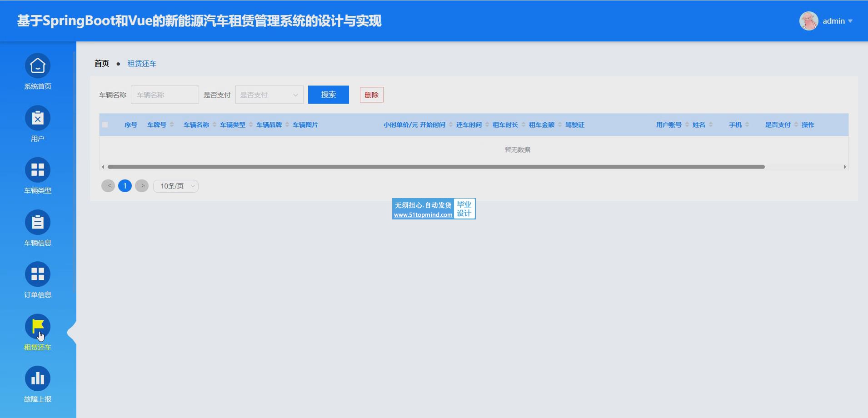Open the 车辆信息 clipboard icon
The height and width of the screenshot is (418, 868).
tap(38, 222)
